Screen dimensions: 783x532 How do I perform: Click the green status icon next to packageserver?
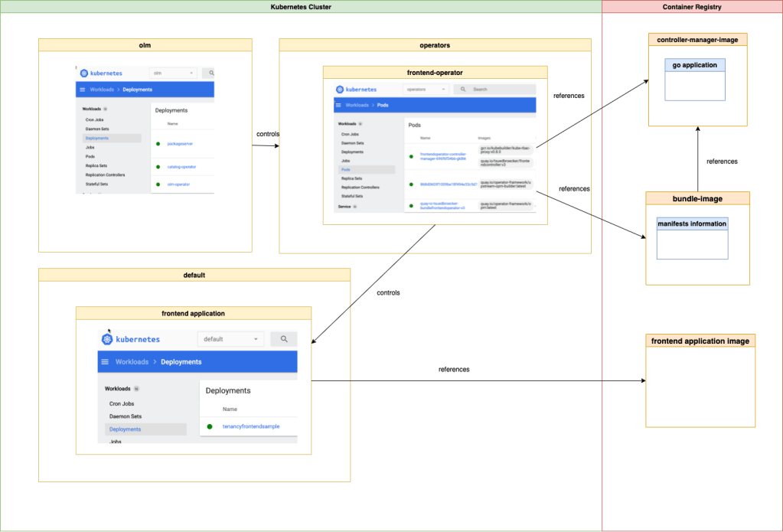tap(158, 143)
